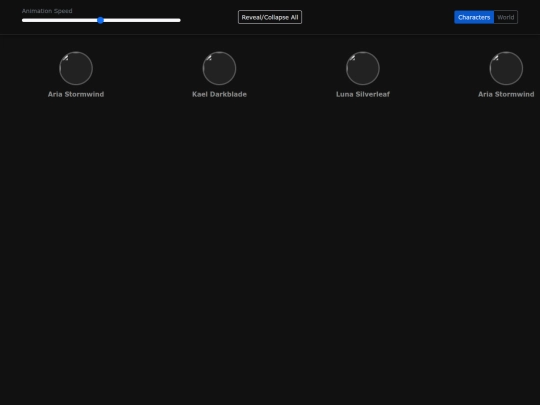Open Kael Darkblade's character orb
This screenshot has height=405, width=540.
click(x=219, y=68)
